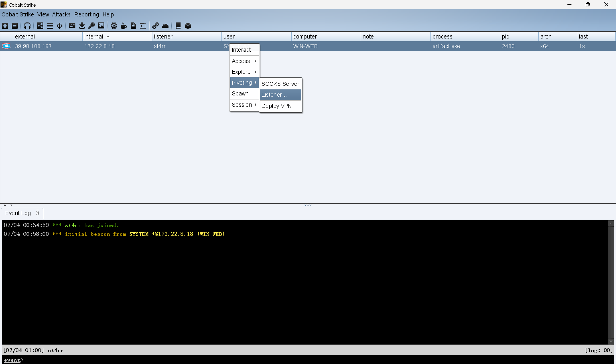Click the gear payload generator icon

[114, 26]
